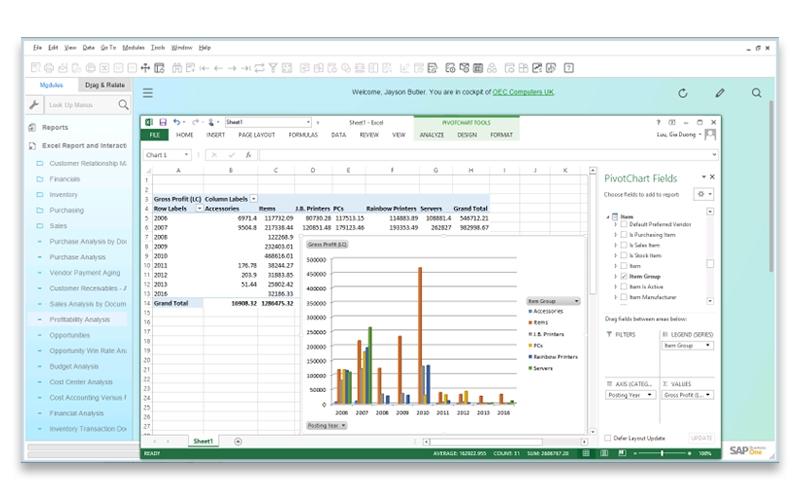Click the calendar icon in SAP toolbar
The image size is (800, 500).
click(x=478, y=68)
